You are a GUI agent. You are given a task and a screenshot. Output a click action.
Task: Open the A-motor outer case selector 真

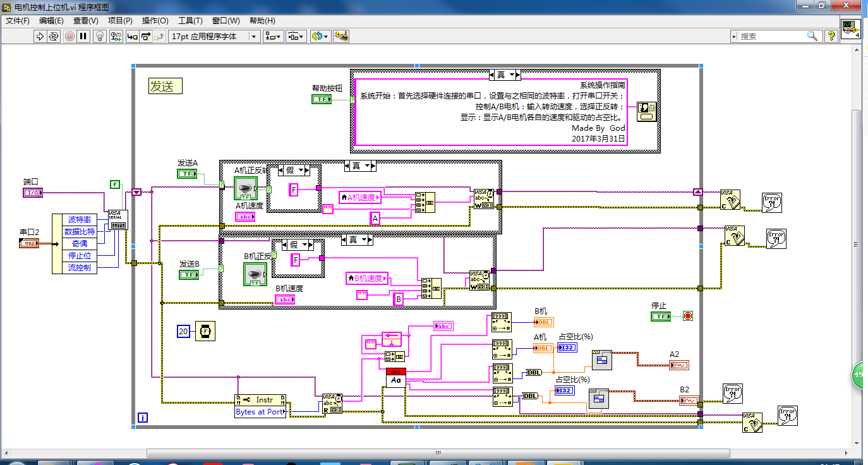(360, 166)
